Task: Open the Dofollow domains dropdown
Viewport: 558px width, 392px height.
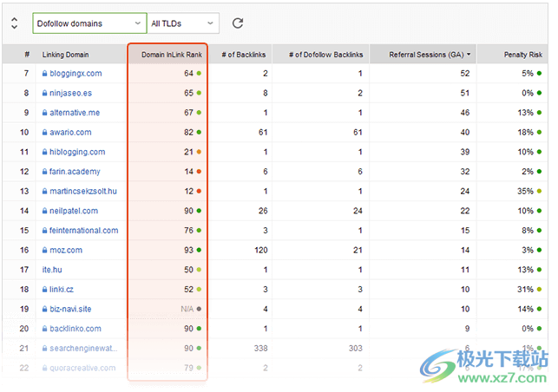Action: click(89, 23)
